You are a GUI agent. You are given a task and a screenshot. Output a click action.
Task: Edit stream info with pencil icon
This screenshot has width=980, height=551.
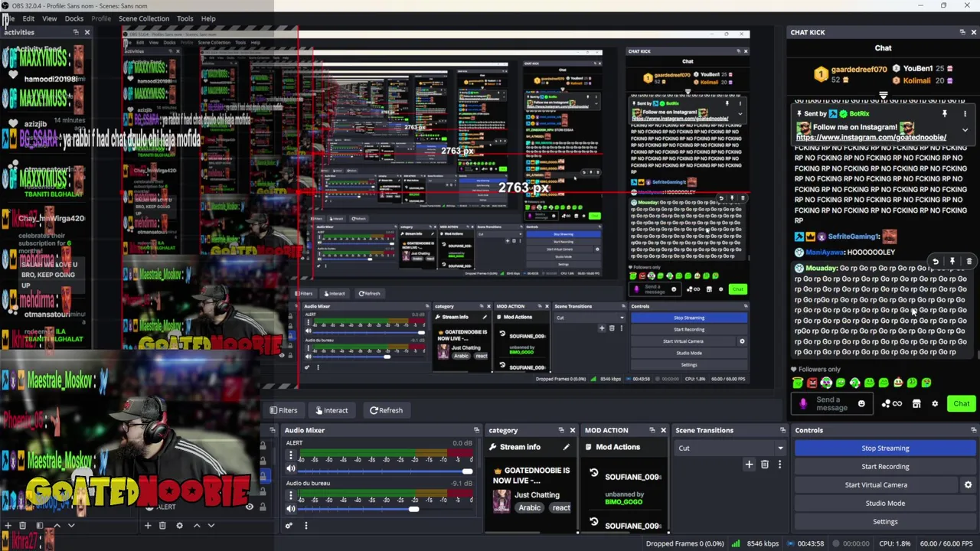coord(566,447)
